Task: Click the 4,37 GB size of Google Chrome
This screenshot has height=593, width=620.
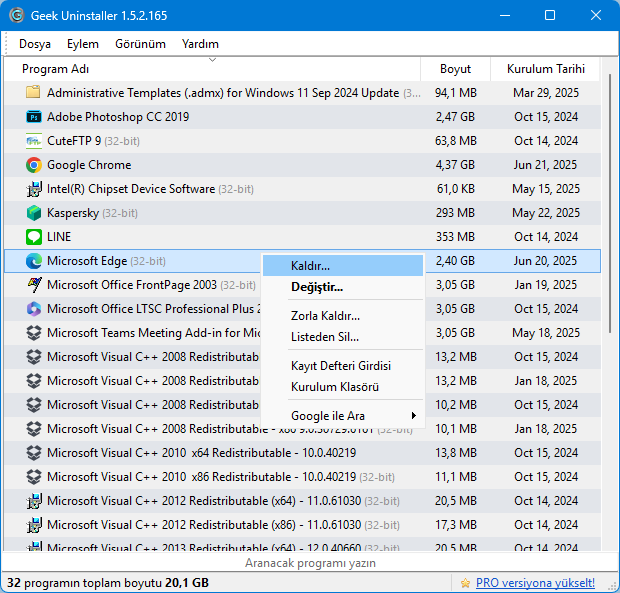Action: click(456, 165)
